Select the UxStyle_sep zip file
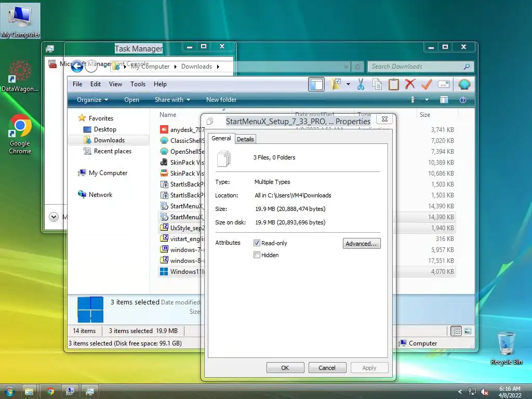 click(x=182, y=228)
